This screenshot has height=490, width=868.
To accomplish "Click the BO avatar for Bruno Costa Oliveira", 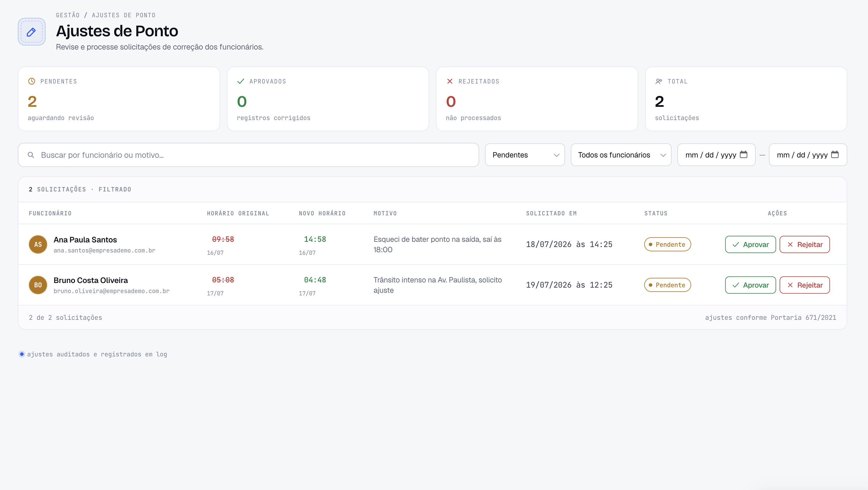I will point(38,285).
